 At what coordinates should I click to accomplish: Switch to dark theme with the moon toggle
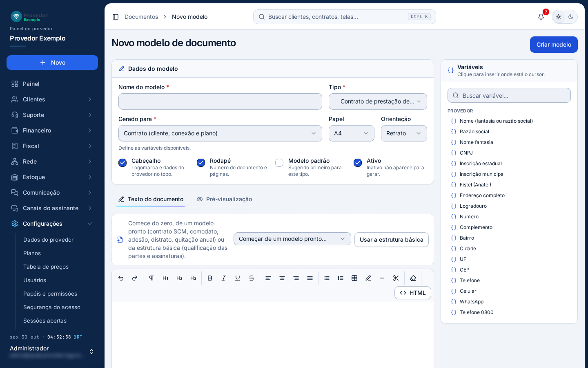pos(571,17)
